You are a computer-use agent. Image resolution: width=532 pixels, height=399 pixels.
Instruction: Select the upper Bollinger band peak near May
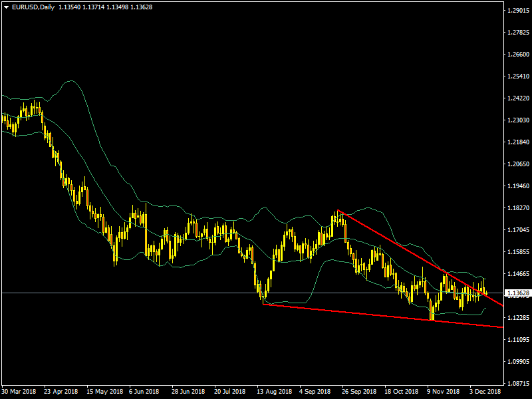click(x=70, y=81)
